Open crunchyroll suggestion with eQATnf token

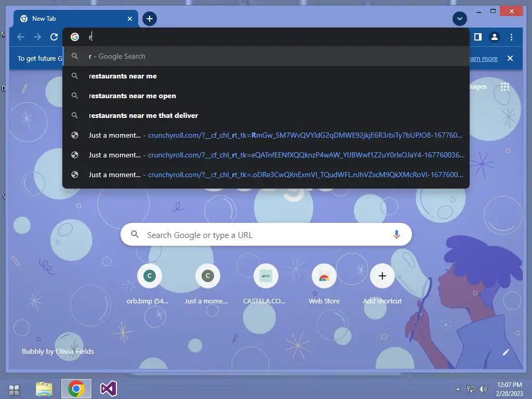[x=266, y=155]
